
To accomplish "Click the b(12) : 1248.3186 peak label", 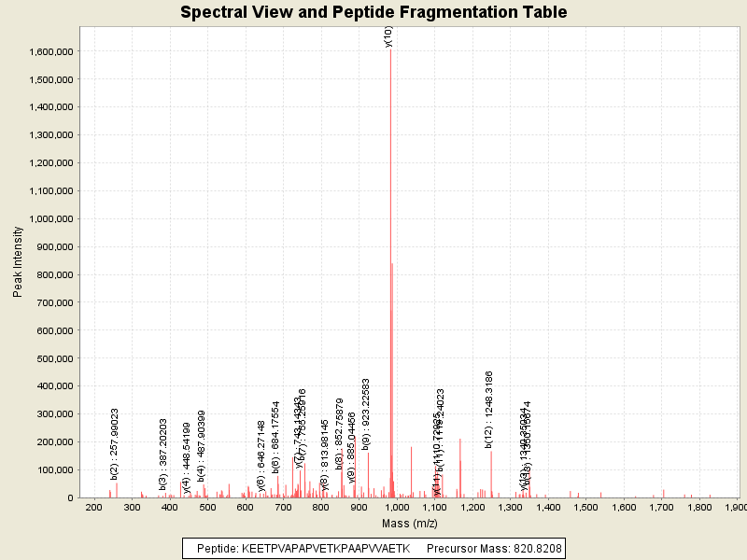I will point(490,410).
